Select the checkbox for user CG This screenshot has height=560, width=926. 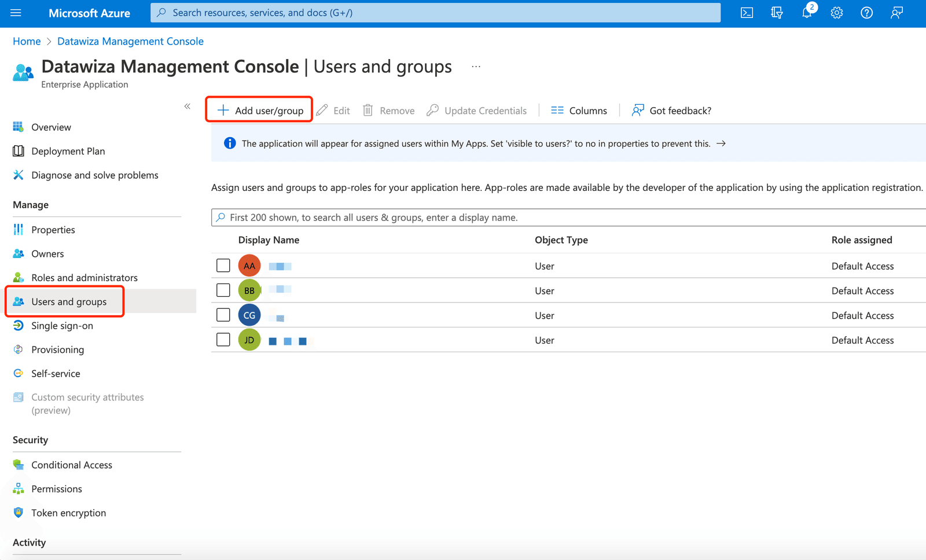(x=223, y=315)
